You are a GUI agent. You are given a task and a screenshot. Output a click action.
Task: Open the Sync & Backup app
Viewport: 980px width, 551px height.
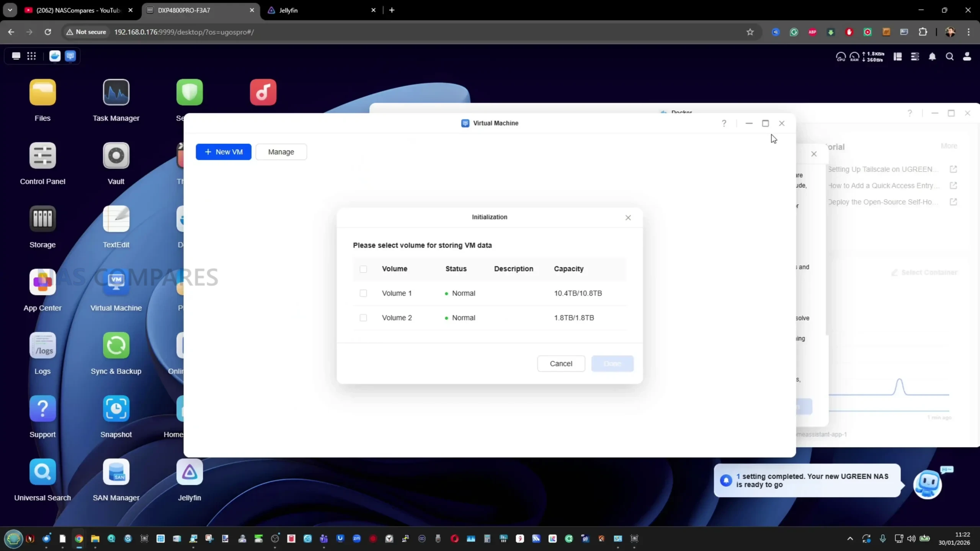tap(116, 346)
